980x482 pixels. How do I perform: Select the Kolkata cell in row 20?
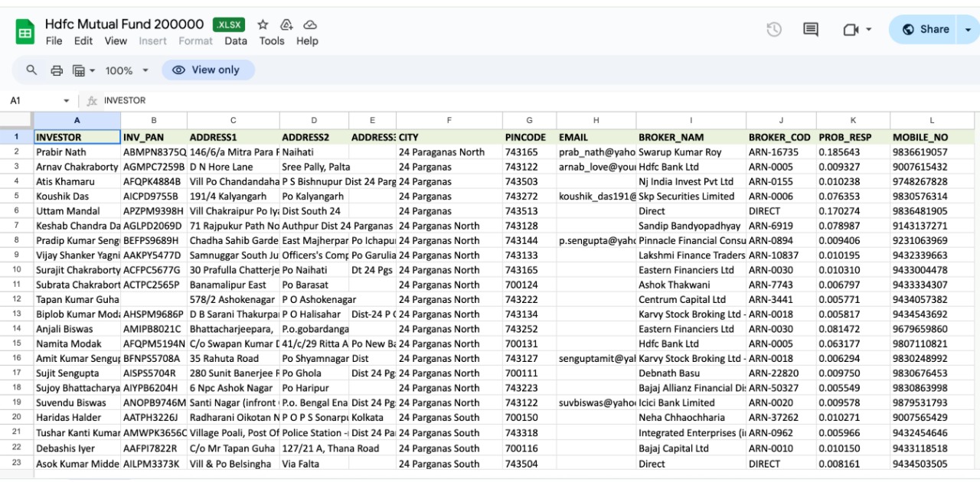tap(373, 418)
